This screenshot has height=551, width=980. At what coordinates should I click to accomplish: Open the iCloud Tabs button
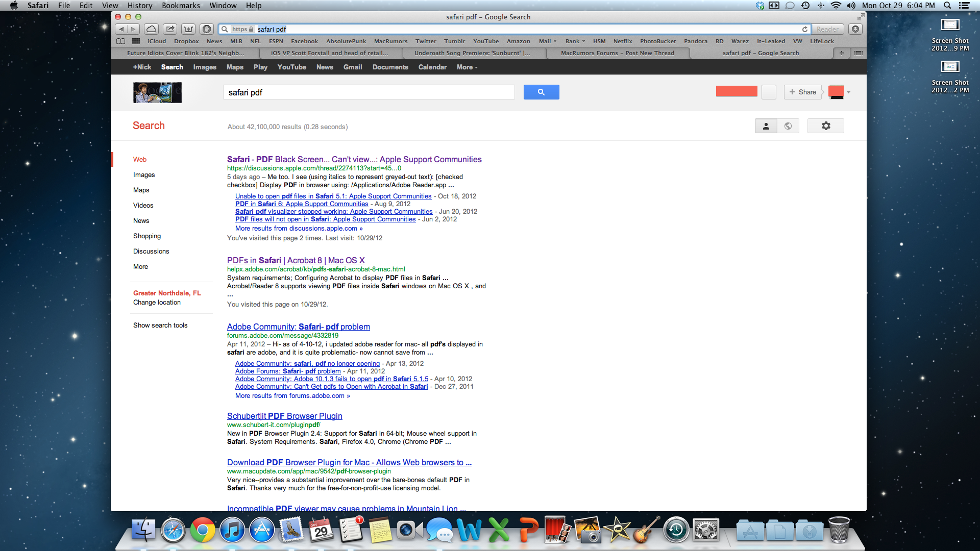pos(151,29)
